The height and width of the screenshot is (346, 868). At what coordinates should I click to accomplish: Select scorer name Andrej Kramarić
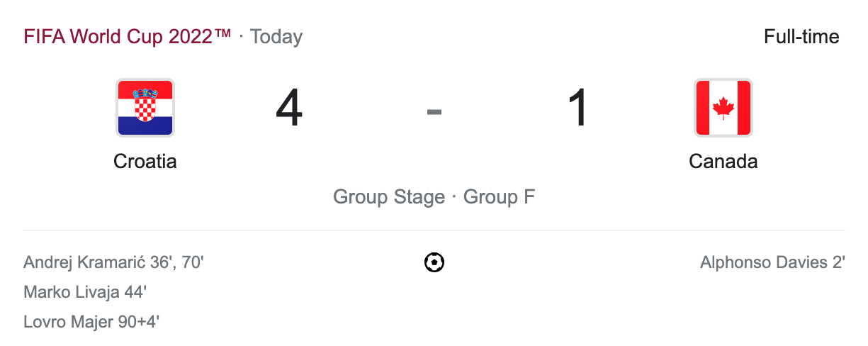[84, 263]
